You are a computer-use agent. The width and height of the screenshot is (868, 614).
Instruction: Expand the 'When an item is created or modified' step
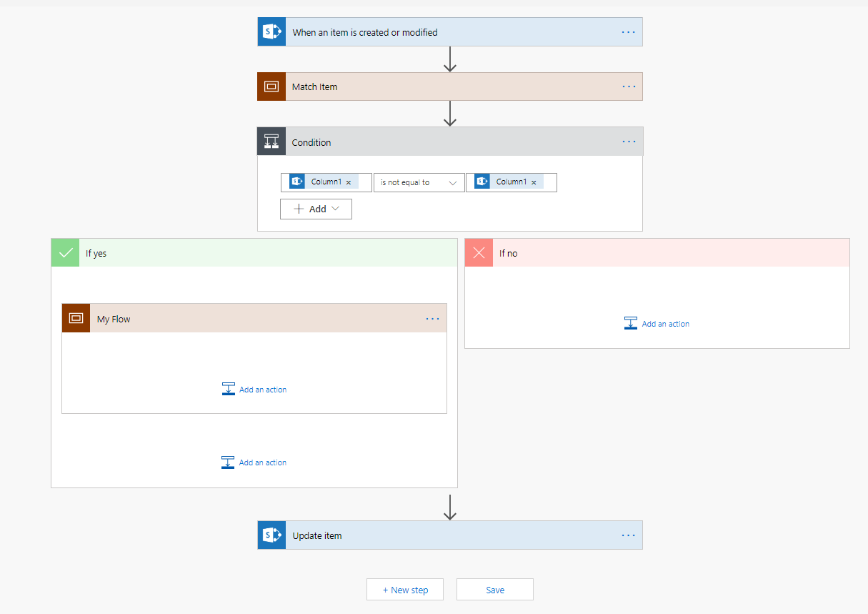(450, 32)
